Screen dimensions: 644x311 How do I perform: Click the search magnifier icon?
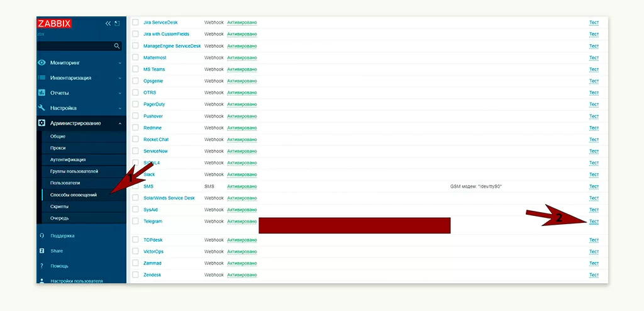click(x=117, y=46)
